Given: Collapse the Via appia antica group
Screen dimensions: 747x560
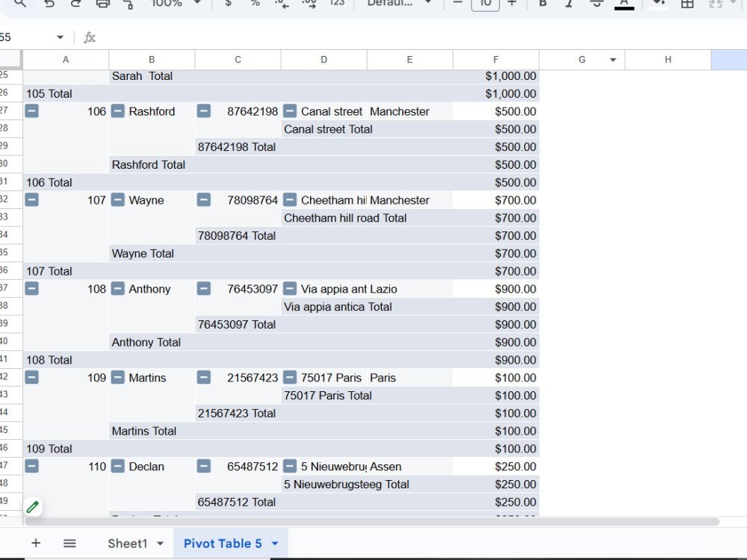Looking at the screenshot, I should [x=290, y=289].
